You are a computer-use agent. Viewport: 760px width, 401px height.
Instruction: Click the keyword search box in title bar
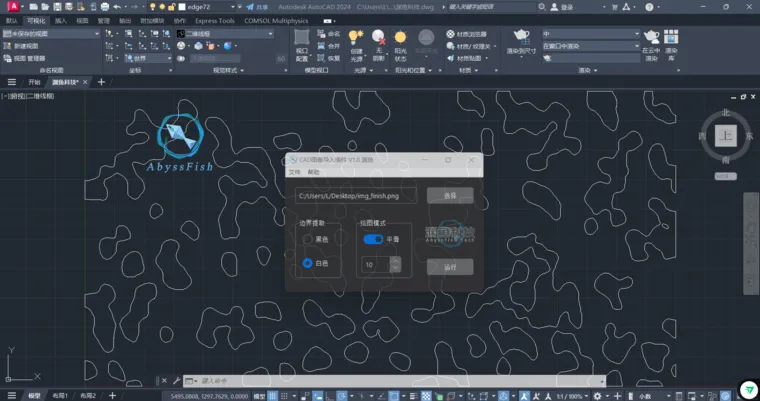[x=492, y=7]
